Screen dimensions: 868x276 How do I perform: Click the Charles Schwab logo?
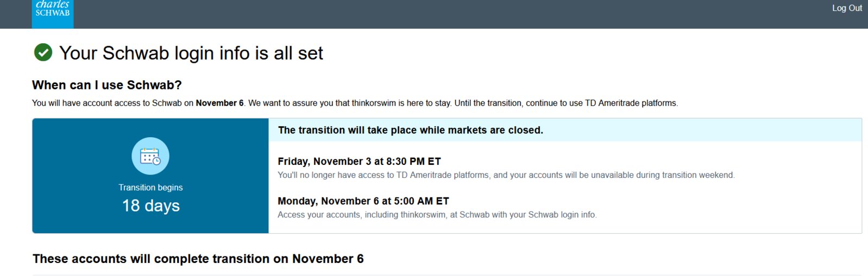tap(53, 14)
